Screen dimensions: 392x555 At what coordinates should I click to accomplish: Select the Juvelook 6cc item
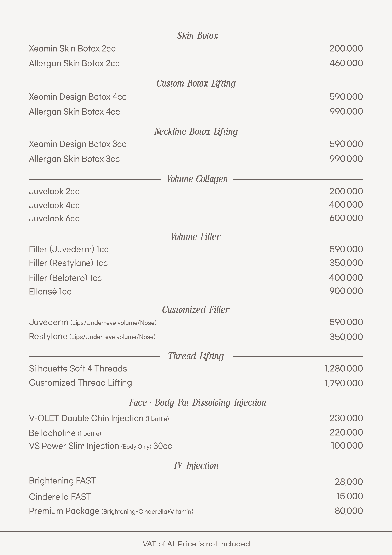coord(54,218)
